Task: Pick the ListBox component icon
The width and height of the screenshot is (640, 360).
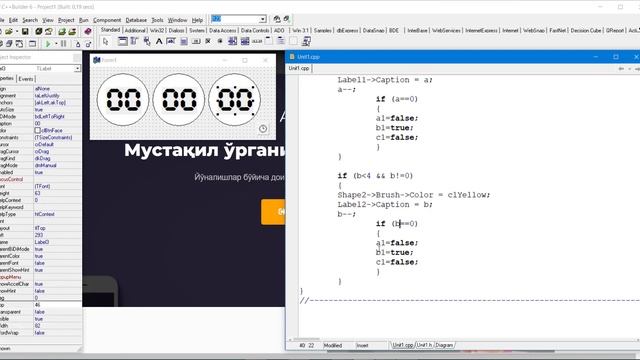Action: click(x=232, y=41)
